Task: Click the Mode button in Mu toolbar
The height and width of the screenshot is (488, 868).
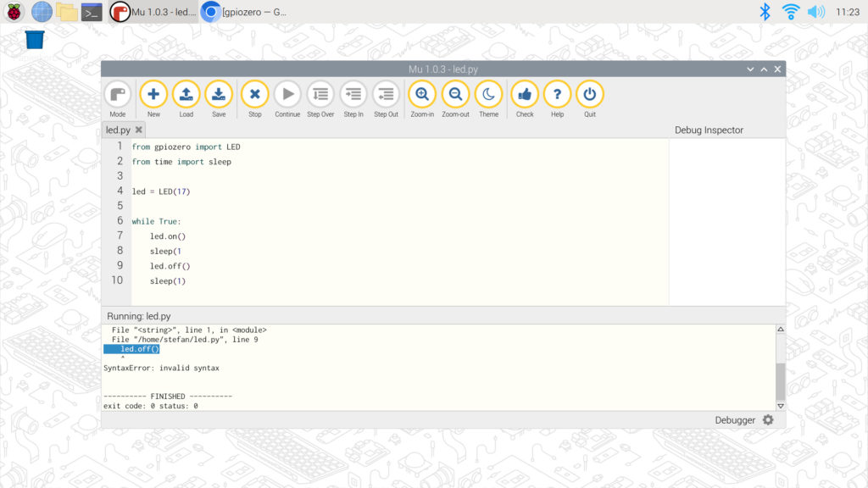Action: tap(117, 95)
